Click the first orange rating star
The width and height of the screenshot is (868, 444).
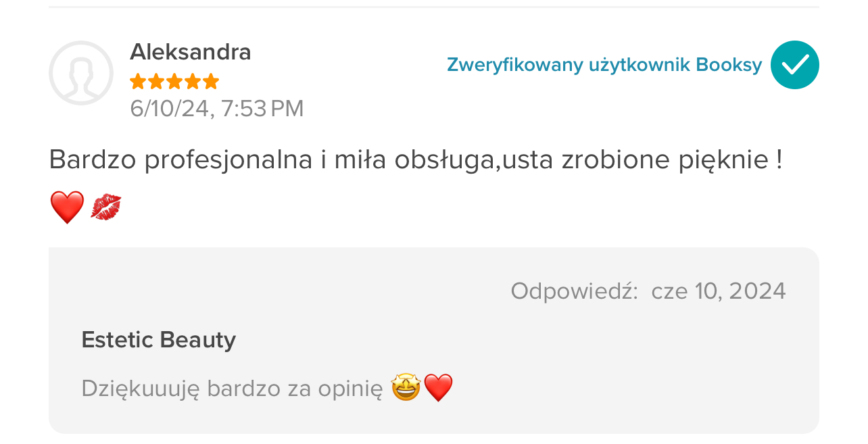(138, 82)
